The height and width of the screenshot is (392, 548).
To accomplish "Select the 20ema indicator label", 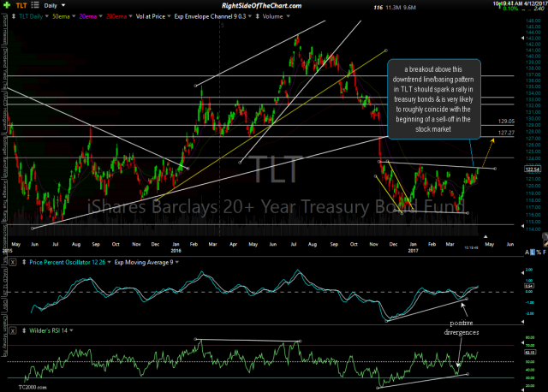I will coord(88,16).
